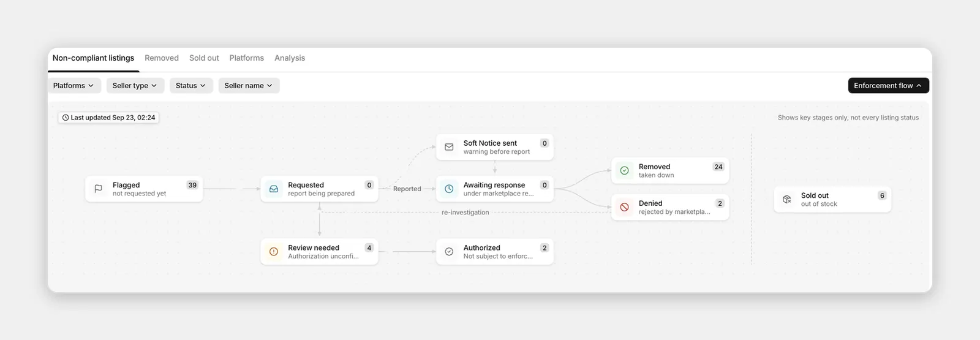This screenshot has width=980, height=340.
Task: Click the box icon on Sold out card
Action: (x=787, y=199)
